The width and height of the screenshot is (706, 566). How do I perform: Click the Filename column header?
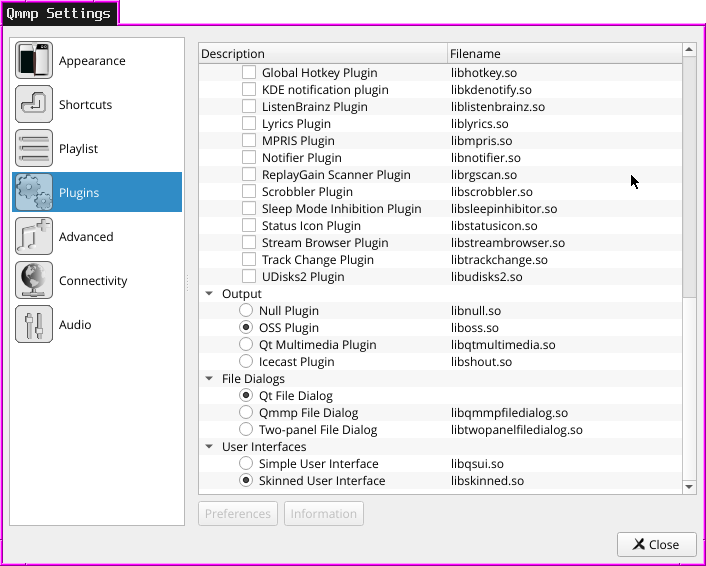click(564, 54)
